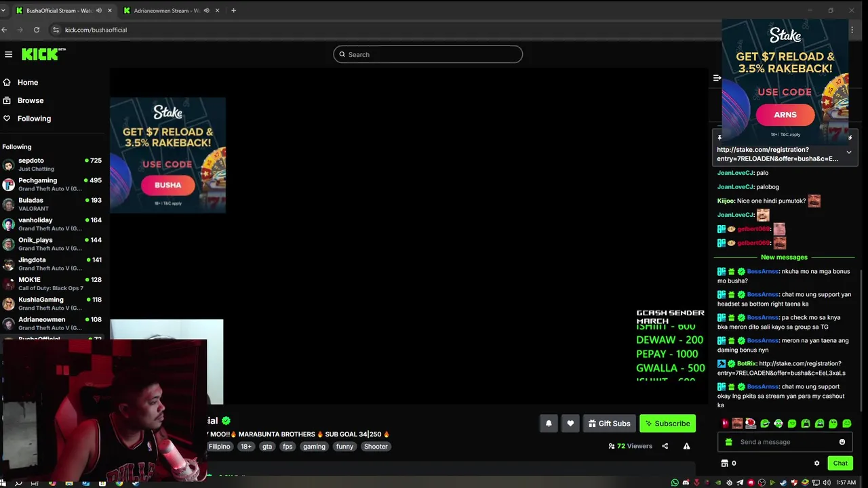Viewport: 868px width, 488px height.
Task: Click the Gift Subs button
Action: (609, 424)
